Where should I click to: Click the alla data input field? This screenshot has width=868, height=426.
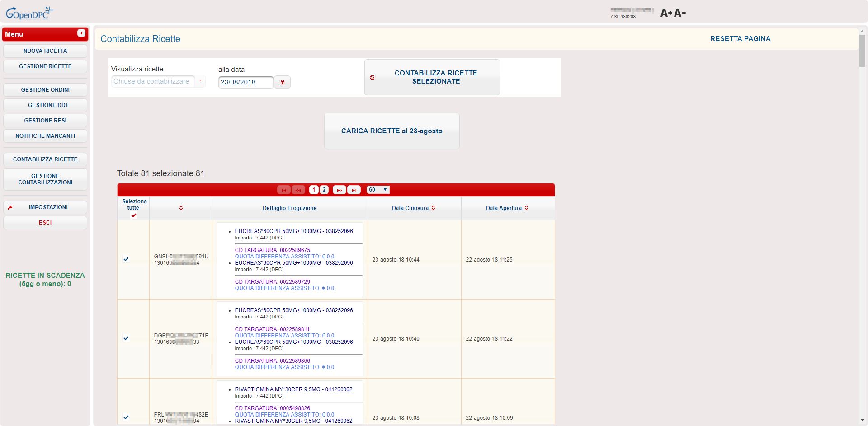point(245,82)
